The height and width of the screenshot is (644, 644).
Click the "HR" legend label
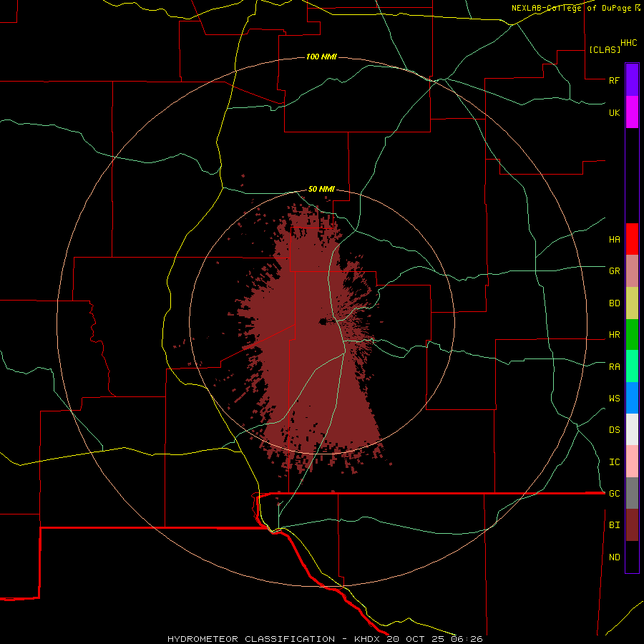pos(614,335)
